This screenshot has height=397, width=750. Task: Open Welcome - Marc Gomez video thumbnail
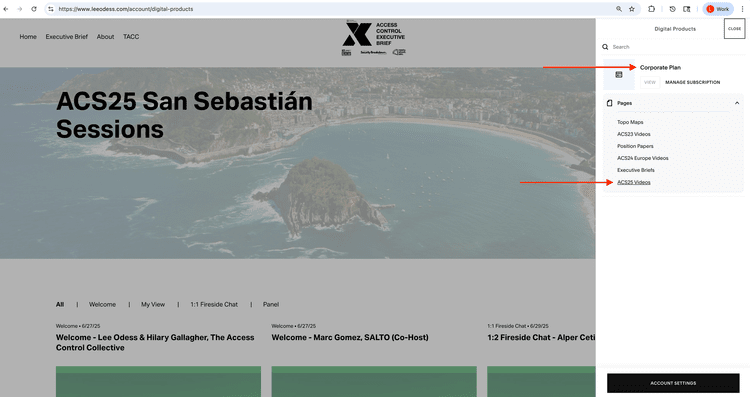tap(374, 381)
